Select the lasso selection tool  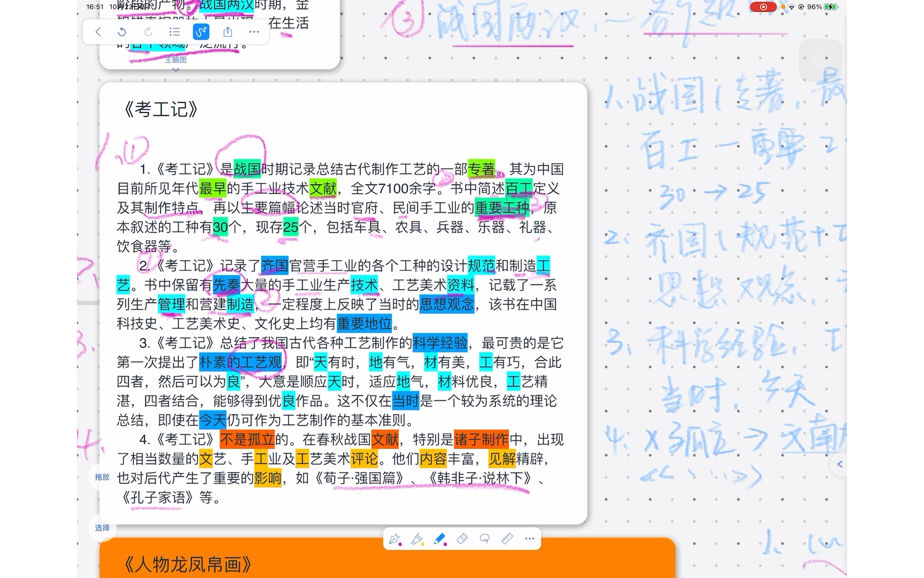(x=484, y=539)
